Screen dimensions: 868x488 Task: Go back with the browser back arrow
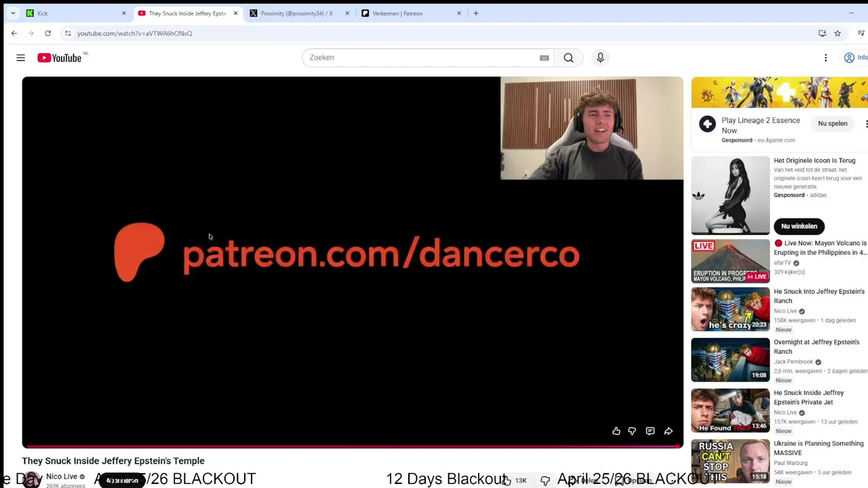(x=14, y=33)
